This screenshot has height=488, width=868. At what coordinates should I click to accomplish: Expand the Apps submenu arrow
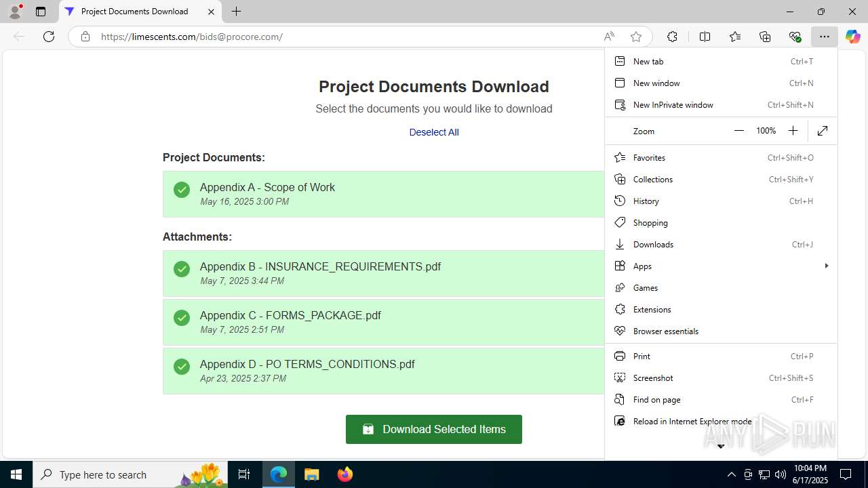(x=826, y=266)
